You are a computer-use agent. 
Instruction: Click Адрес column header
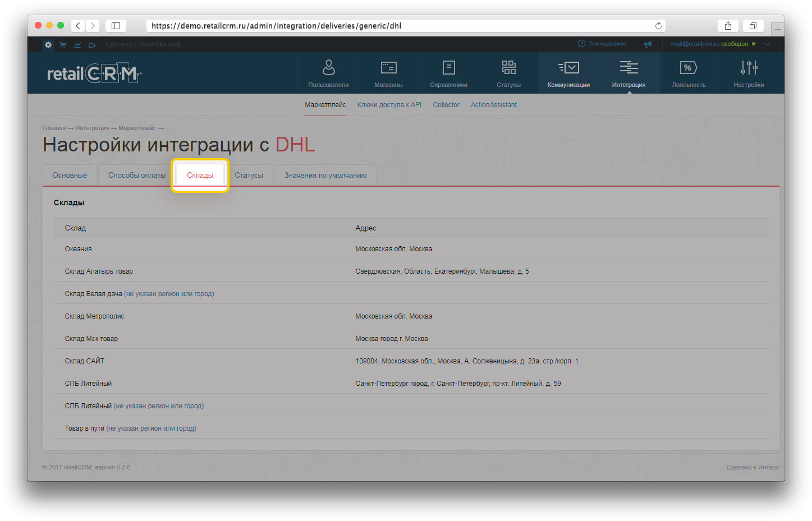pos(366,228)
